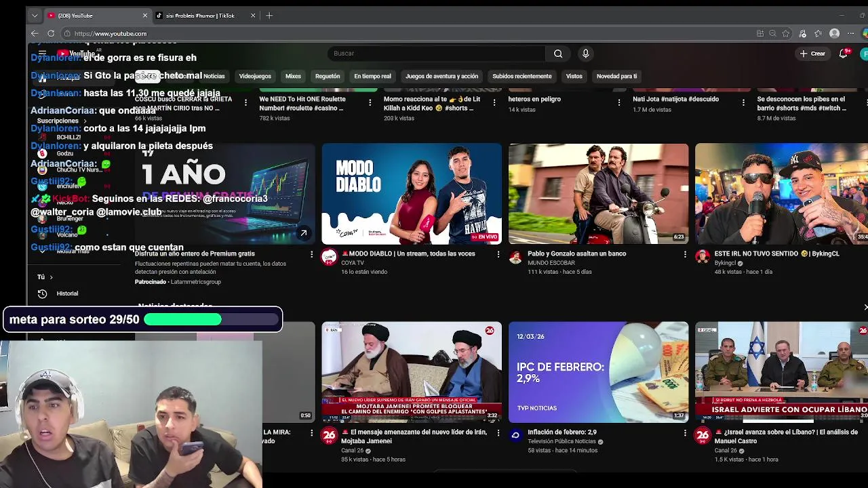The image size is (868, 488).
Task: Open ¿Israel avanza sobre el Líbano? title
Action: [786, 436]
